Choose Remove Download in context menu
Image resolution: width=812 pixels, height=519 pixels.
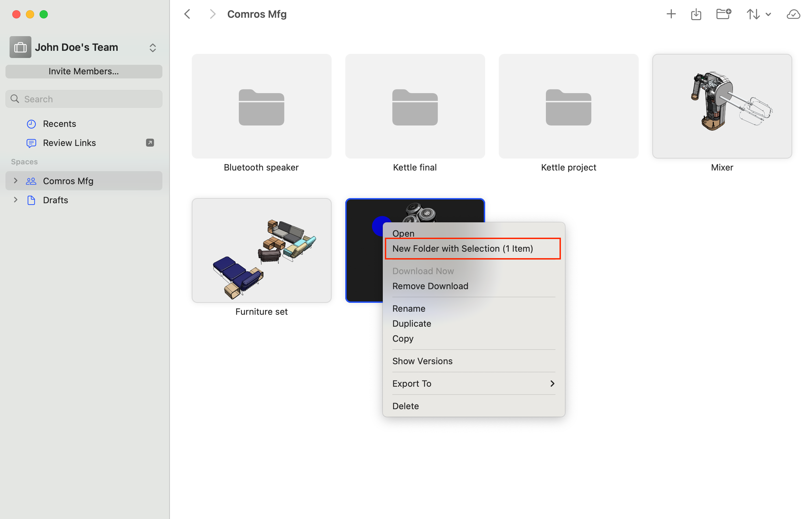(474, 286)
